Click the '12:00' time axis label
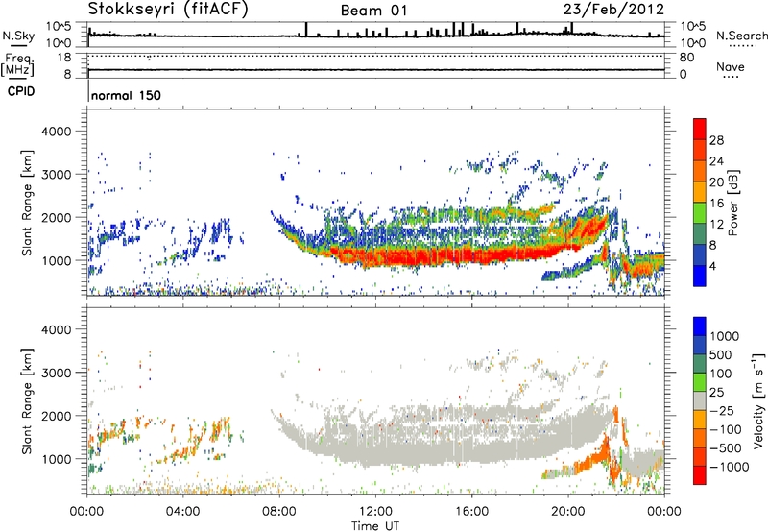 click(375, 512)
